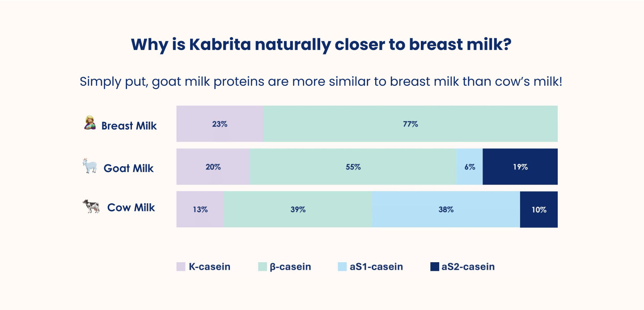Click the dark 10% Cow Milk segment
Screen dimensions: 644x310
pyautogui.click(x=538, y=209)
